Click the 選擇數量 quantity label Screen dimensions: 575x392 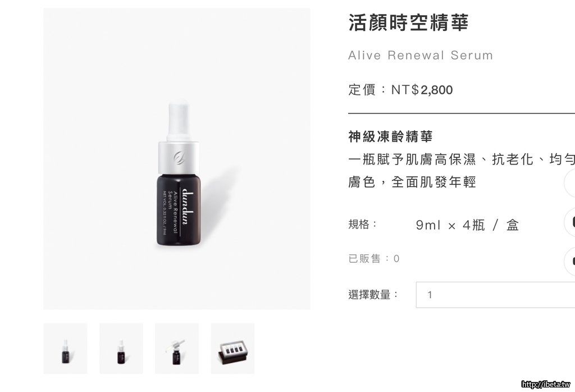tap(373, 294)
